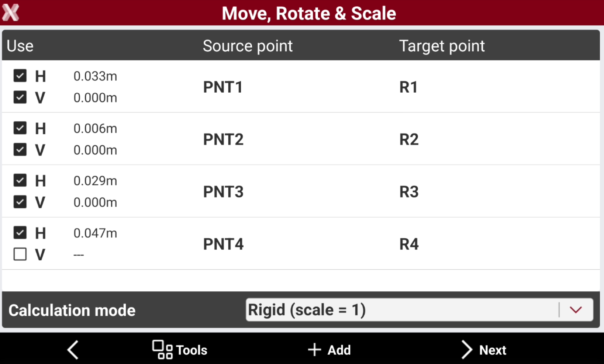Select target point R2
Viewport: 604px width, 364px height.
pyautogui.click(x=409, y=139)
